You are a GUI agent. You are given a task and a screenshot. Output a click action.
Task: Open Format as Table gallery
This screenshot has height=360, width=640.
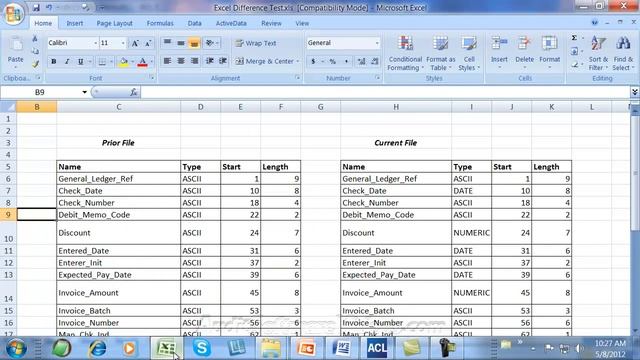click(440, 53)
